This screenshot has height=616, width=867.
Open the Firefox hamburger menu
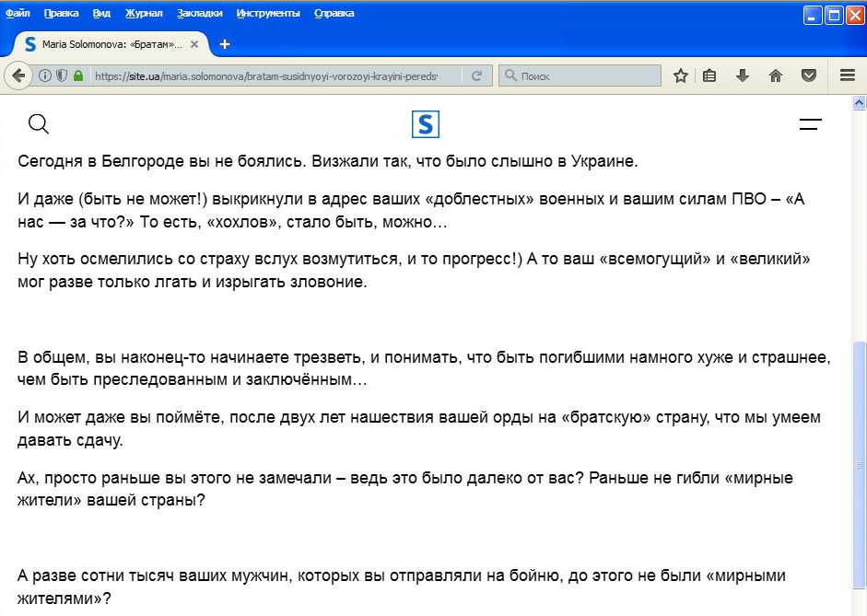tap(848, 76)
